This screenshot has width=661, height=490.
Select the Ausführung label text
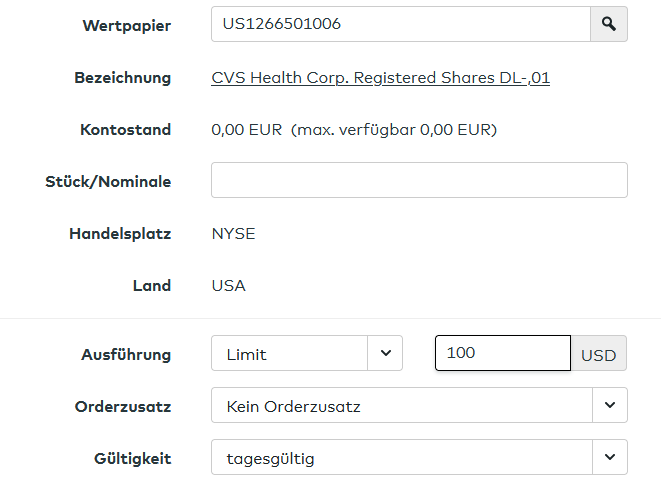pos(125,354)
